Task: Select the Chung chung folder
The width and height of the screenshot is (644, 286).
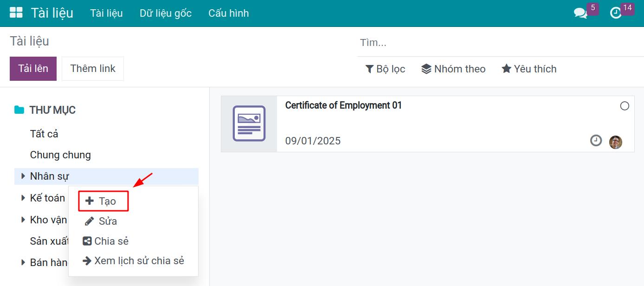Action: pos(60,155)
